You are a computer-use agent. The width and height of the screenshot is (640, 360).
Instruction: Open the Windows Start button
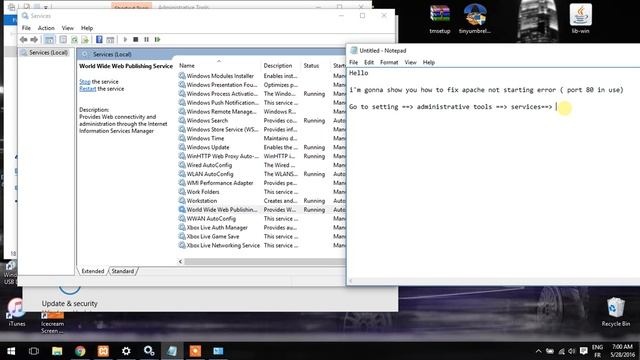(11, 351)
